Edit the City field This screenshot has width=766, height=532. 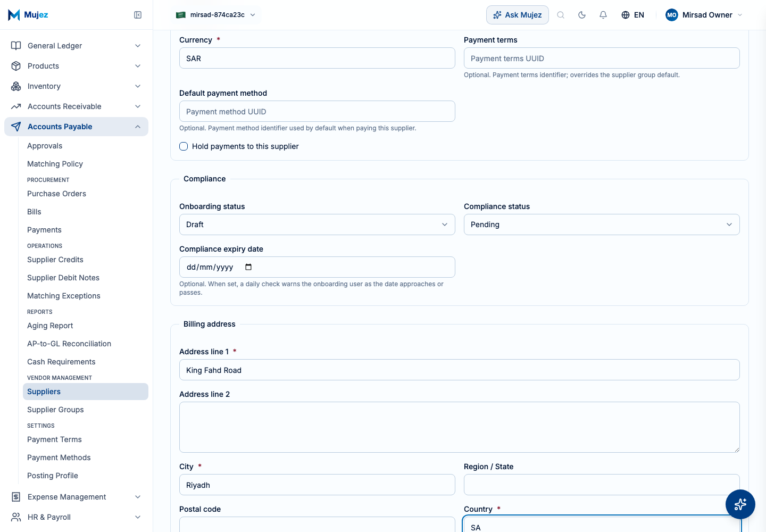(317, 485)
